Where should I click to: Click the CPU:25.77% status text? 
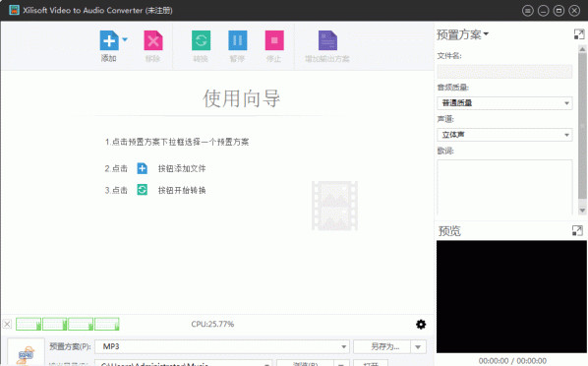(x=212, y=324)
